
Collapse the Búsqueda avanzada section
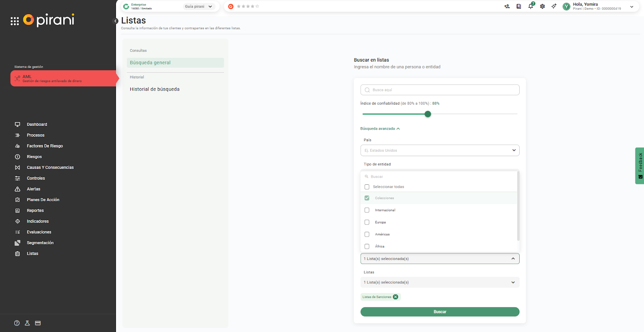click(380, 129)
